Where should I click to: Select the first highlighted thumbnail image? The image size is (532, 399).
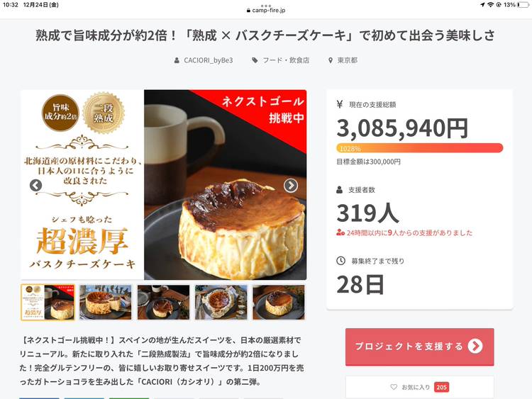[x=48, y=302]
